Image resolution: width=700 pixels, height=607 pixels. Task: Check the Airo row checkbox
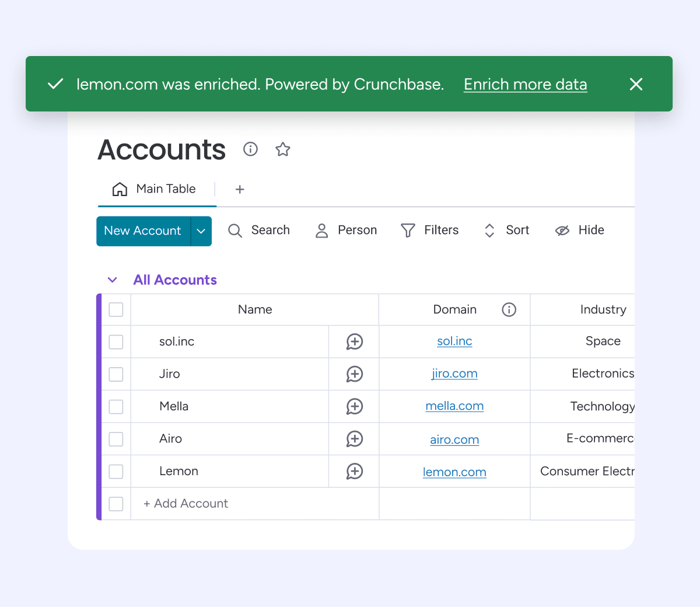(x=116, y=439)
